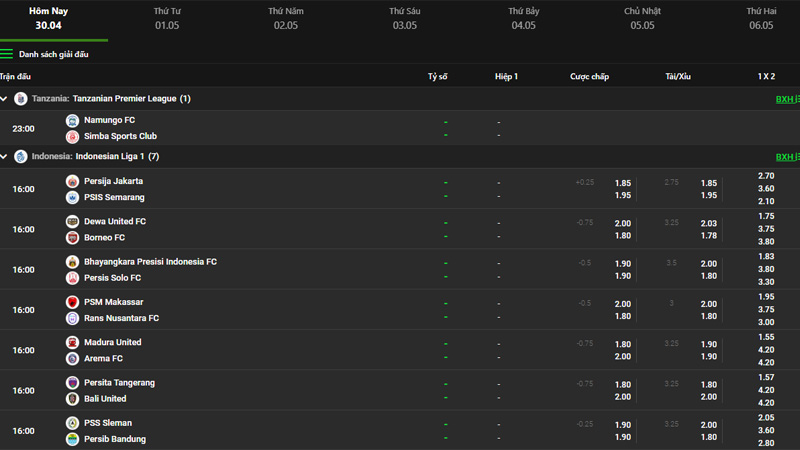Open BXH standings for Indonesian Liga 1

[x=787, y=157]
